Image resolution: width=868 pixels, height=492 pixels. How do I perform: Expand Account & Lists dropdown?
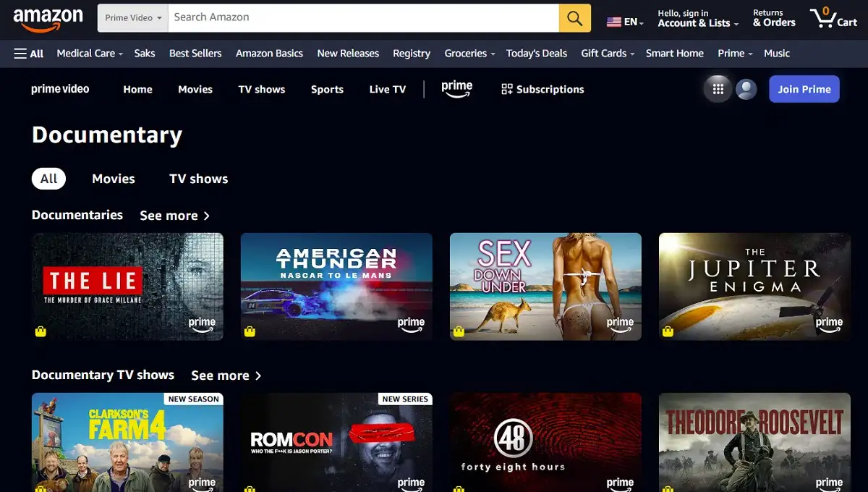[698, 18]
